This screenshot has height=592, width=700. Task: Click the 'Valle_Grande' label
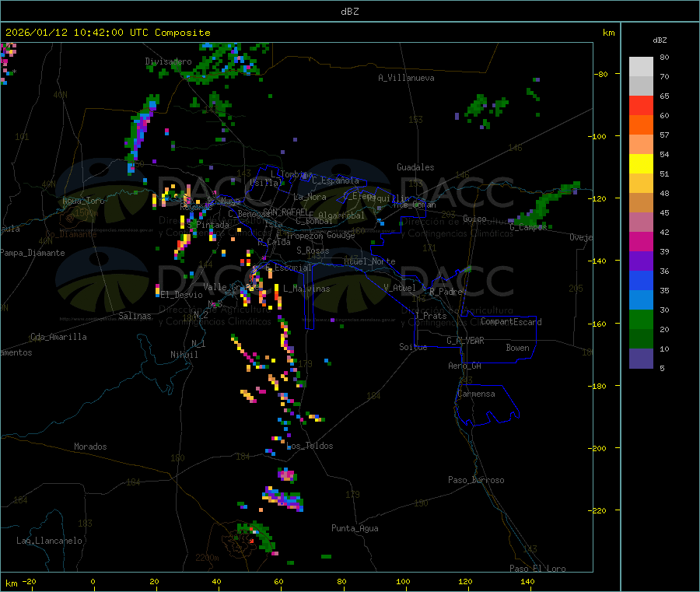(x=230, y=287)
